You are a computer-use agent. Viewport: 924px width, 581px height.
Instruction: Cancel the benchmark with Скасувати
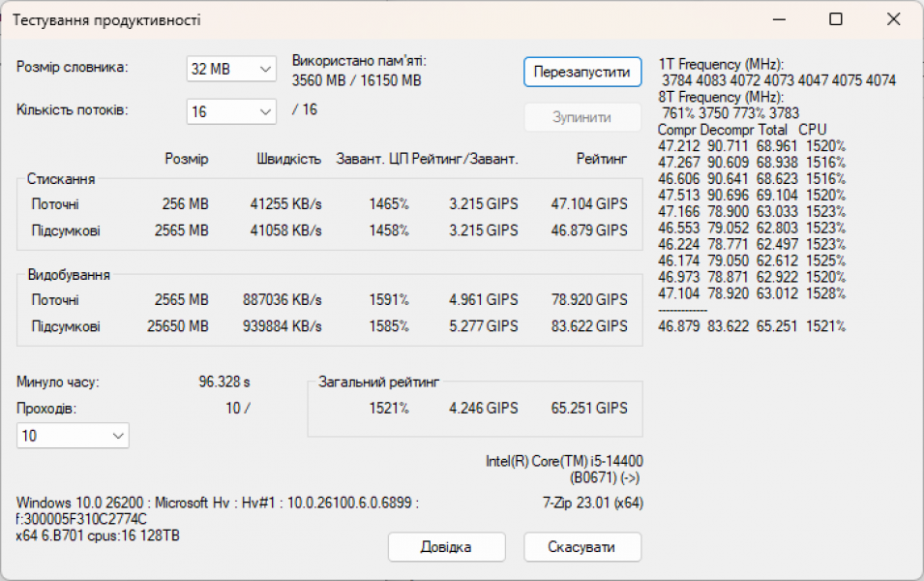pyautogui.click(x=581, y=547)
